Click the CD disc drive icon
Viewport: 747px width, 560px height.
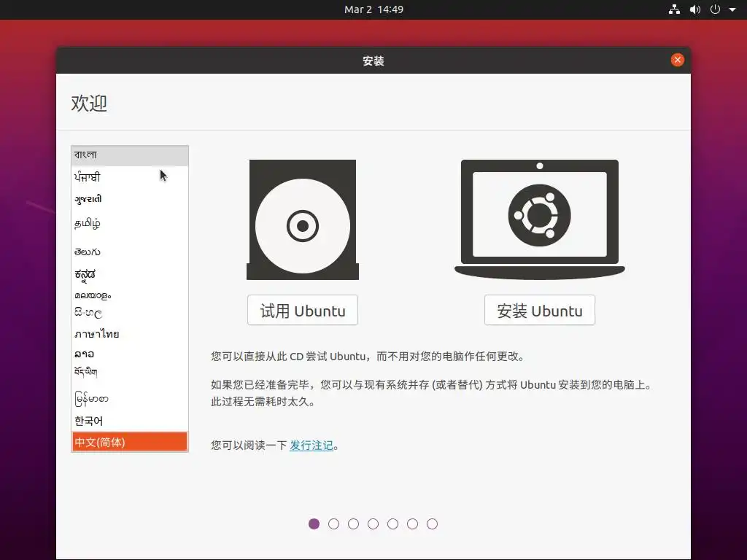point(303,219)
